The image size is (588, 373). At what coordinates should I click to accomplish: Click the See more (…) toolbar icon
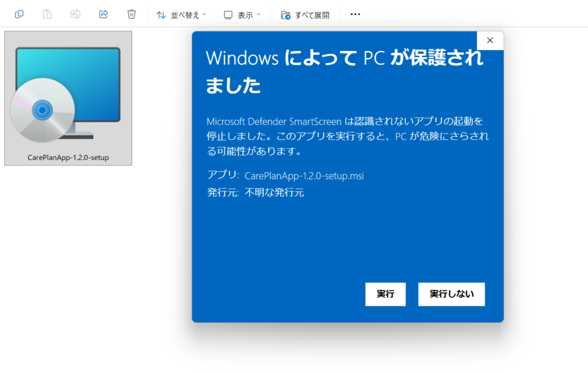click(x=355, y=14)
